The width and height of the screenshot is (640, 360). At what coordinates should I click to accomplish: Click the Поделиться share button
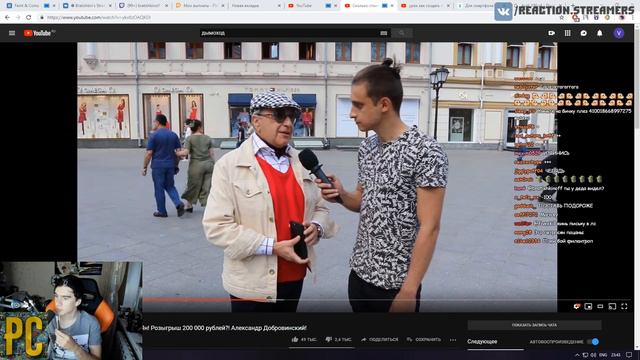tap(380, 340)
